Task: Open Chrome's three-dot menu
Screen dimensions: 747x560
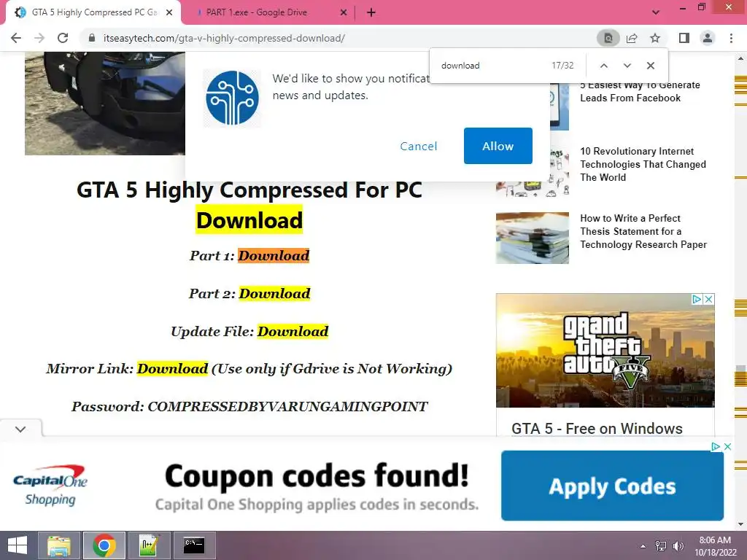Action: click(731, 38)
